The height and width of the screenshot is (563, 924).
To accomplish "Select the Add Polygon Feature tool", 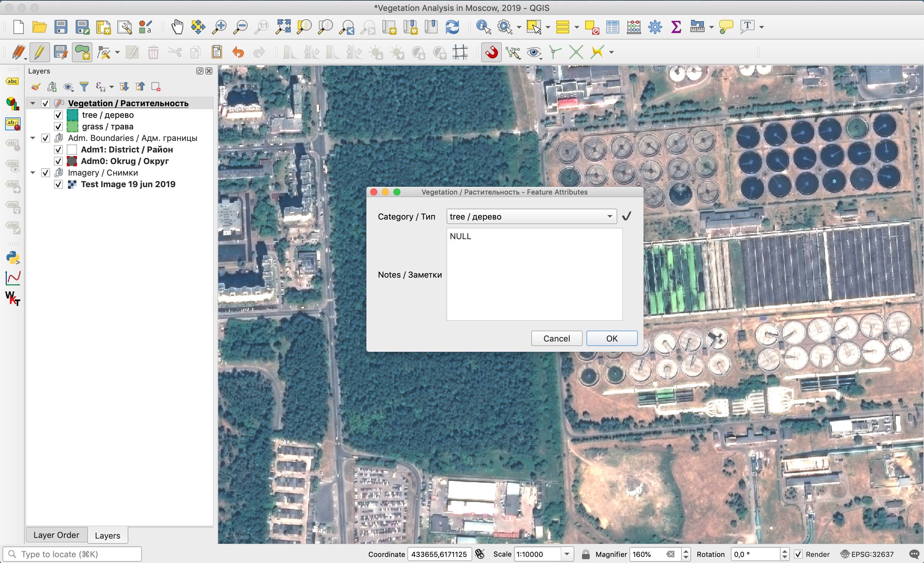I will (x=82, y=52).
